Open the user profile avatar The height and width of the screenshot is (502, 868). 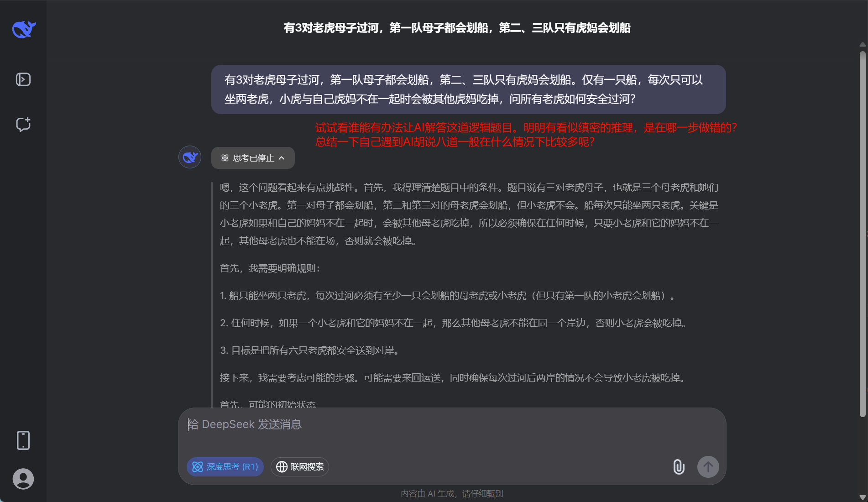(23, 479)
